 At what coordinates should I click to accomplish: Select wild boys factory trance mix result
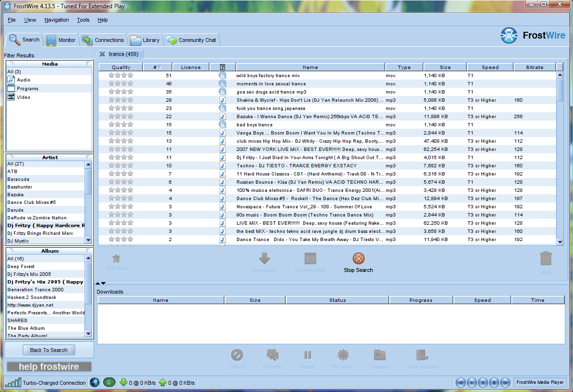[x=327, y=76]
